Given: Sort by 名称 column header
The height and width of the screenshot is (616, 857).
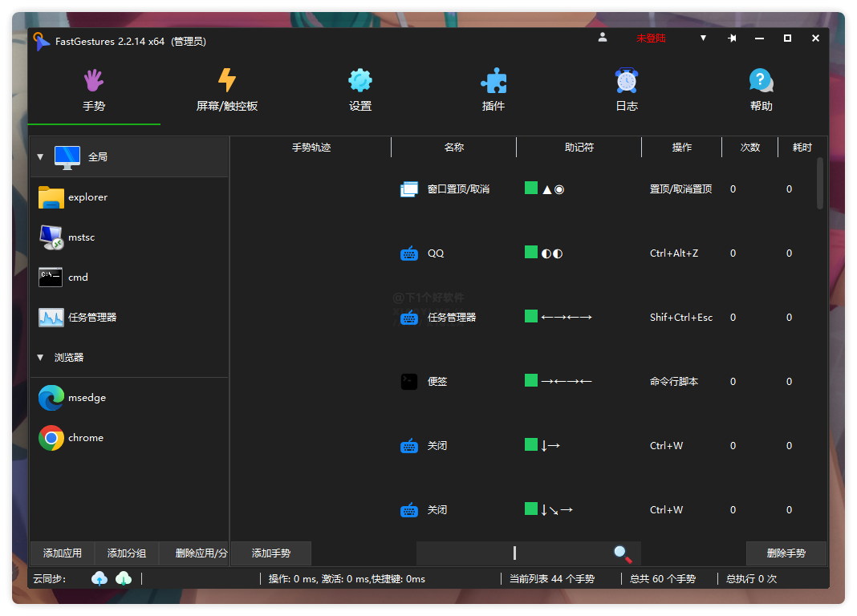Looking at the screenshot, I should coord(453,148).
